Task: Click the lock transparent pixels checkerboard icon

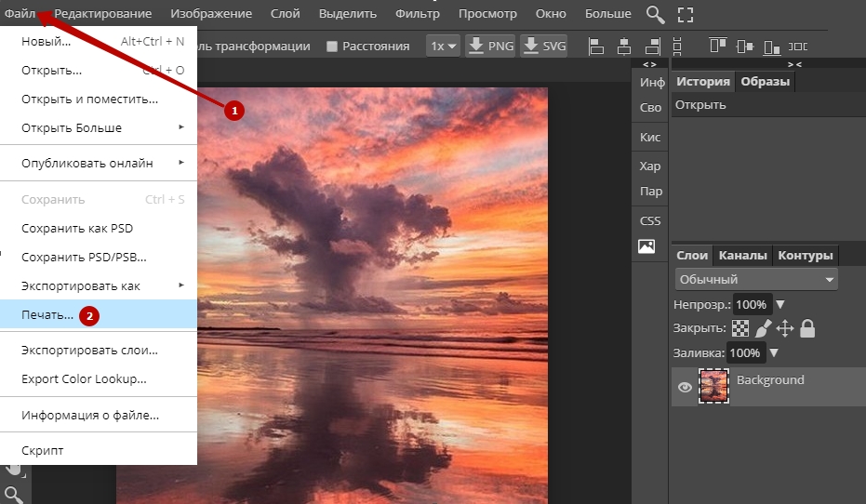Action: coord(740,328)
